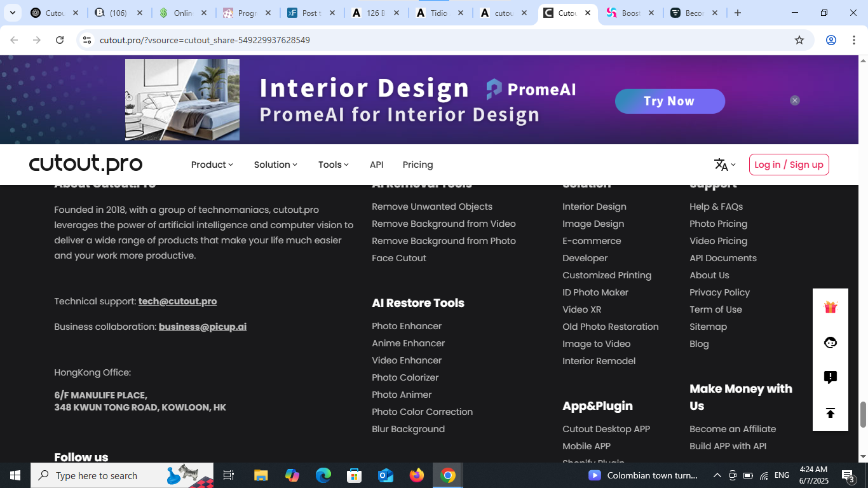
Task: Open ID Photo Maker link
Action: point(595,292)
